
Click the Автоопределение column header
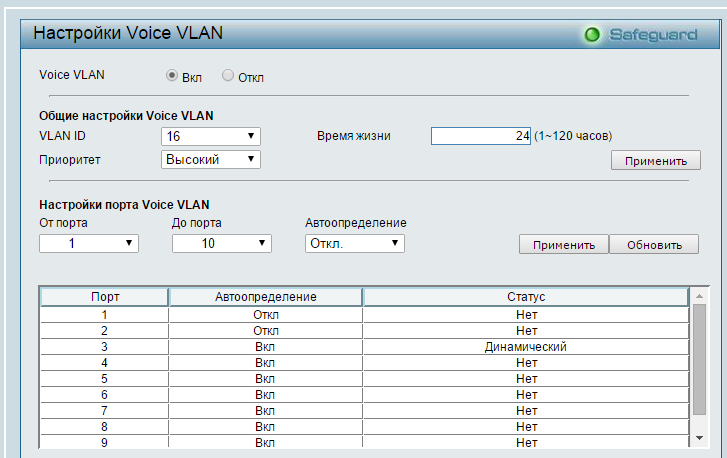265,297
